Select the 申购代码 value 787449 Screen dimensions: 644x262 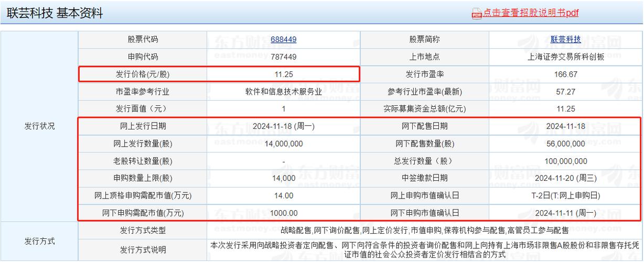pyautogui.click(x=284, y=57)
